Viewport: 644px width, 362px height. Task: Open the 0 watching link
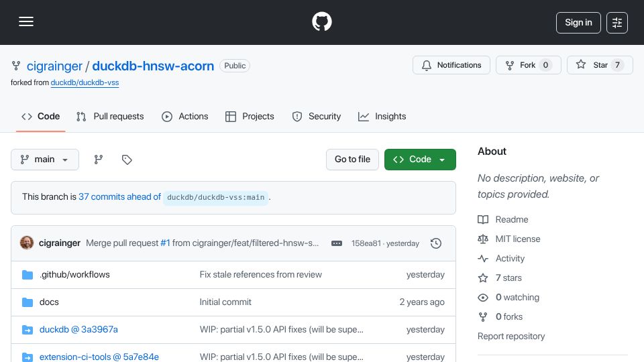click(x=517, y=297)
